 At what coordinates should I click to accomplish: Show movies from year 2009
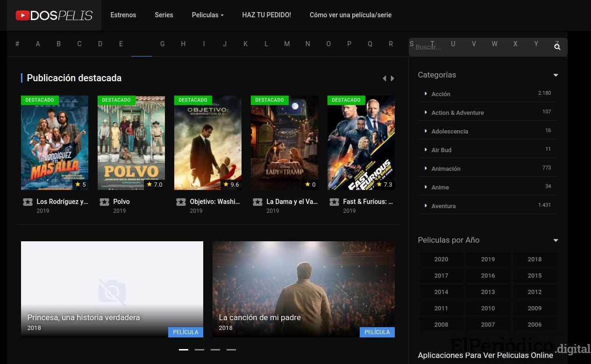(534, 308)
